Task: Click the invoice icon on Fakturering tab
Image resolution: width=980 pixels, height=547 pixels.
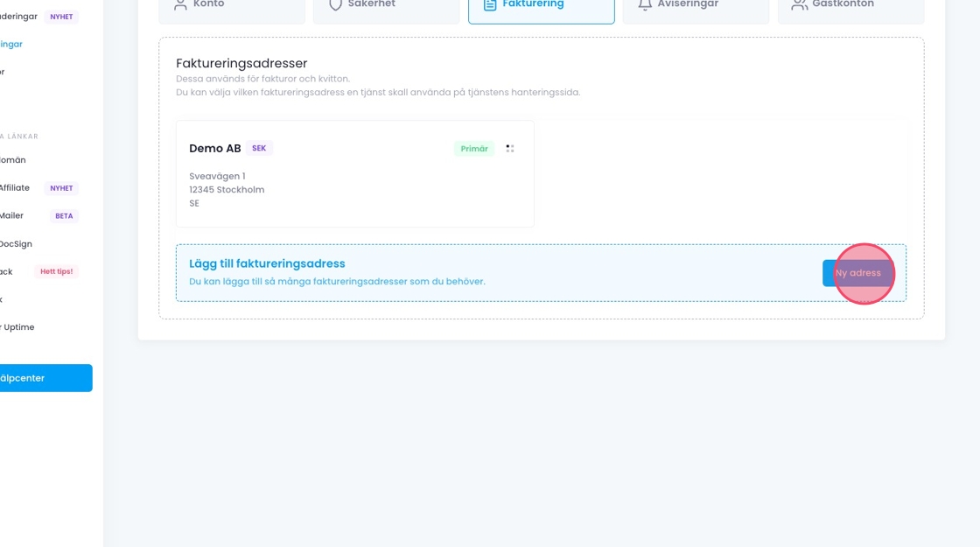Action: (490, 5)
